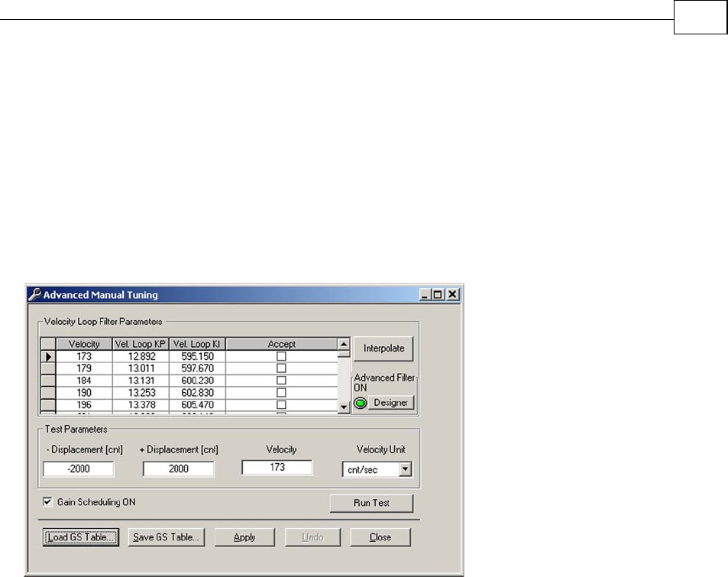Select the KP cell 13.011
The height and width of the screenshot is (577, 728).
click(141, 368)
